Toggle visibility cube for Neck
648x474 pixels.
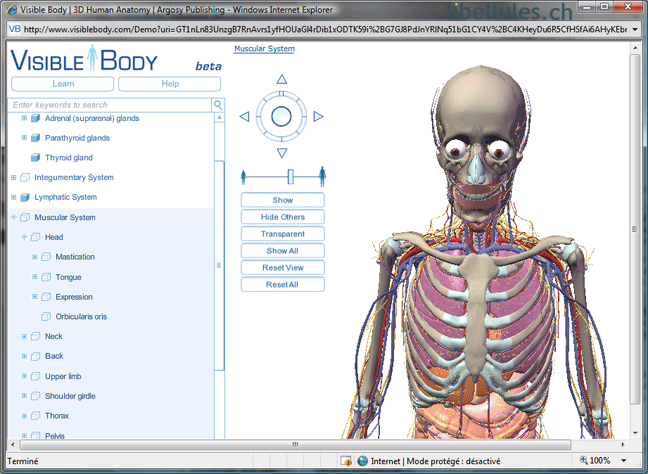36,336
